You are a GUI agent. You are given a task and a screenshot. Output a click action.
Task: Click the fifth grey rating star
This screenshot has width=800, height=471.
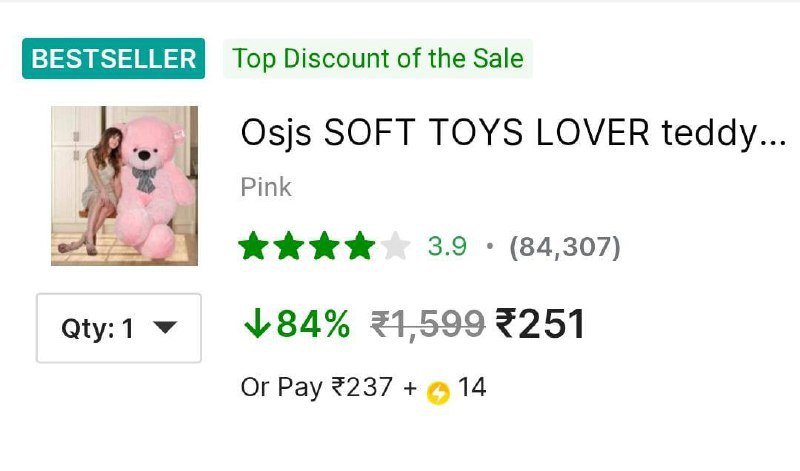click(x=395, y=246)
